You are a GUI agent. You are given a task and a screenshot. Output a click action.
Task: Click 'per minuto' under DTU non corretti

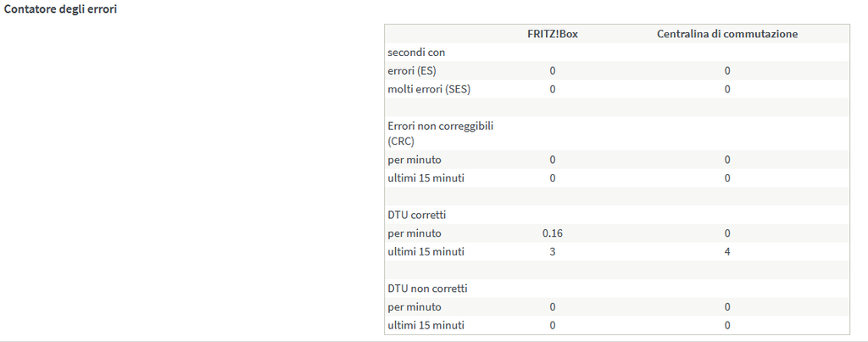[415, 307]
